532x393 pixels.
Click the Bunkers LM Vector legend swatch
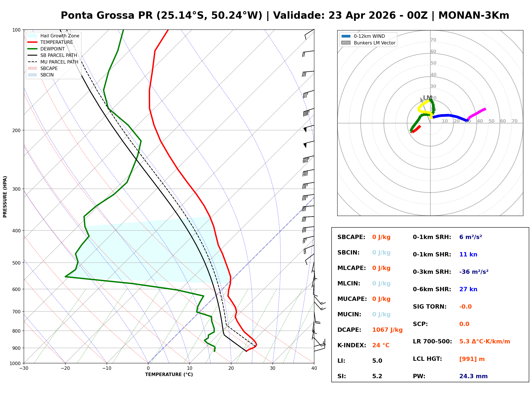tap(346, 43)
